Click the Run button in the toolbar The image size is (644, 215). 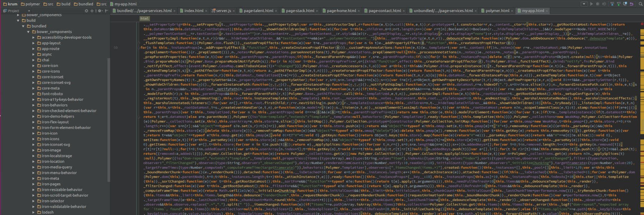point(591,4)
